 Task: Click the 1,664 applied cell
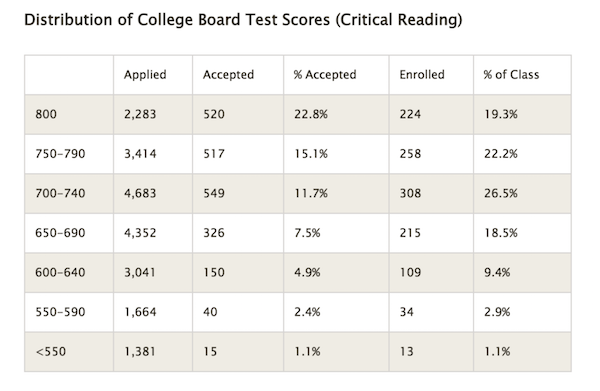[x=140, y=312]
